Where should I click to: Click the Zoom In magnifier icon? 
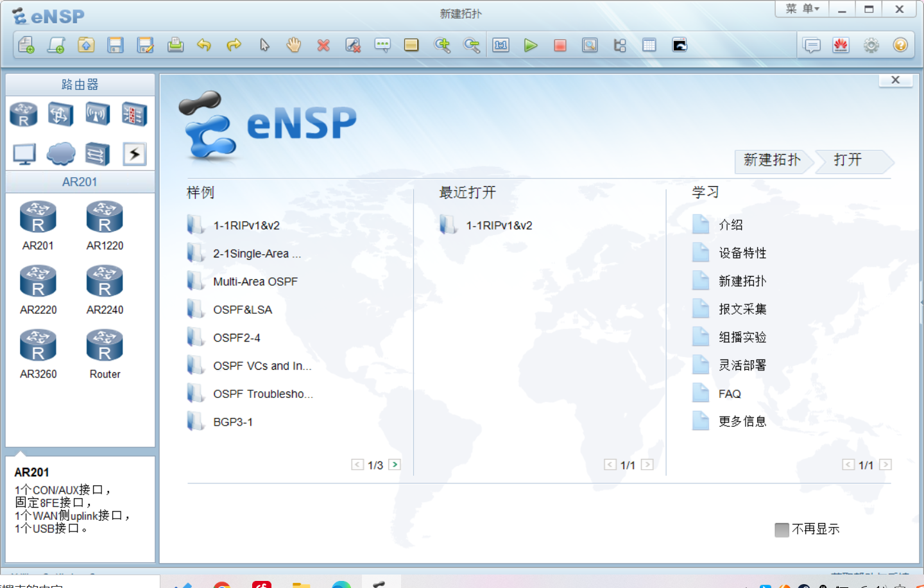click(442, 45)
